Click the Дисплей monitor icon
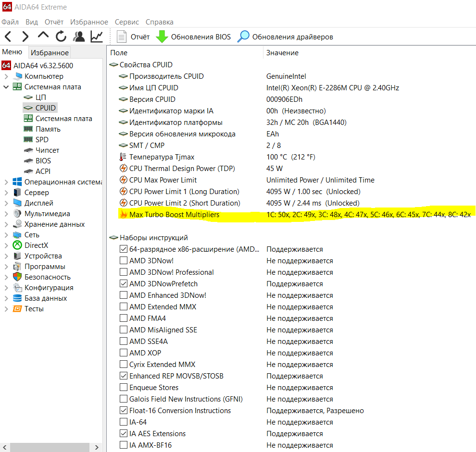Image resolution: width=476 pixels, height=452 pixels. (17, 203)
